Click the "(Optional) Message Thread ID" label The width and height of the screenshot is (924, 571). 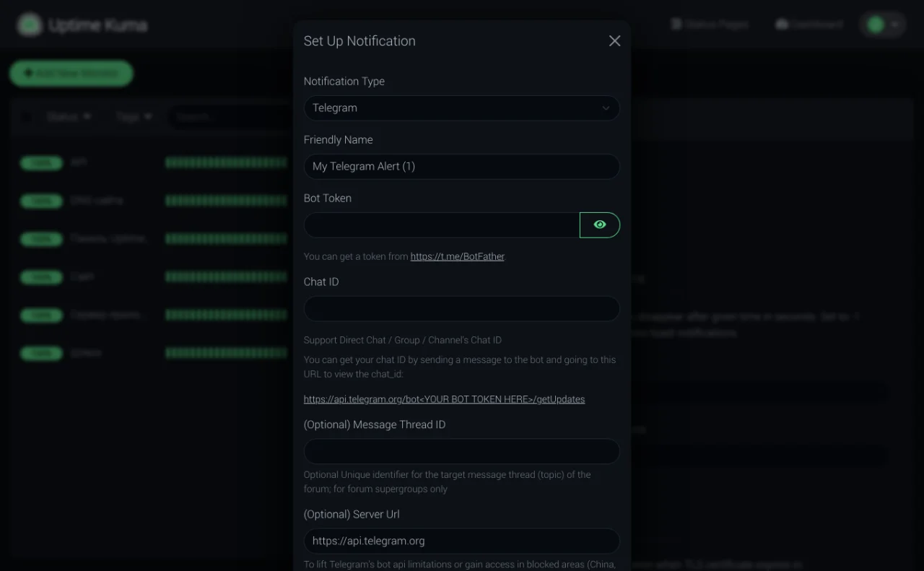click(375, 425)
